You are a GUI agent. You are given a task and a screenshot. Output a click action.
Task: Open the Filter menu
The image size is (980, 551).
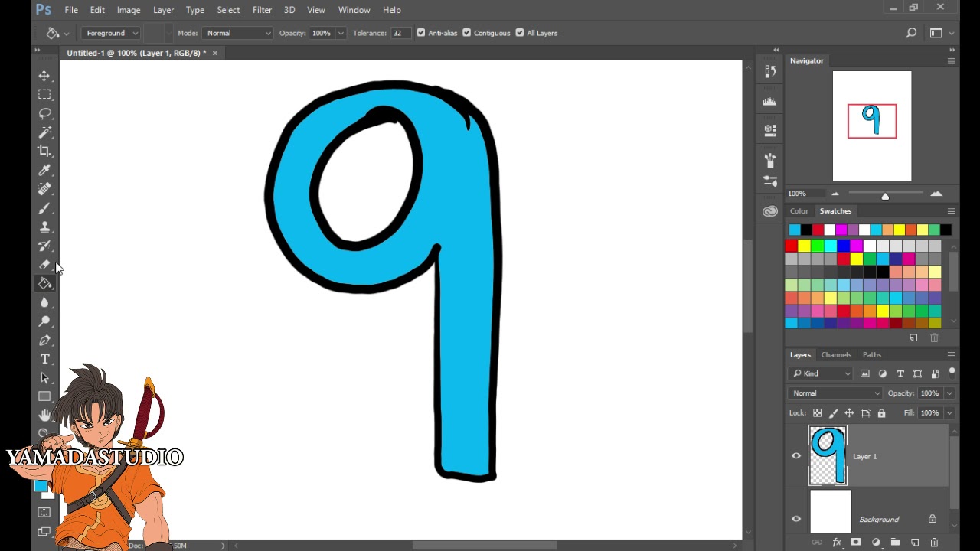(x=262, y=10)
